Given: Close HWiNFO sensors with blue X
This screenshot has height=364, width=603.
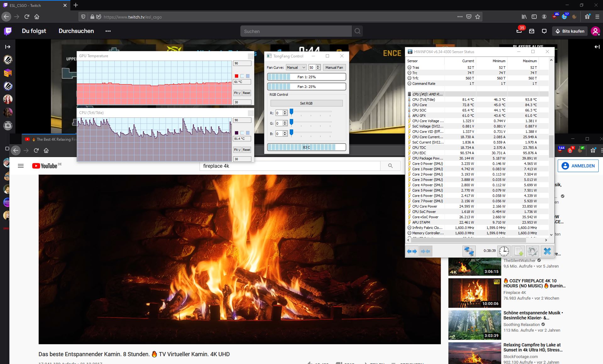Looking at the screenshot, I should [x=547, y=251].
